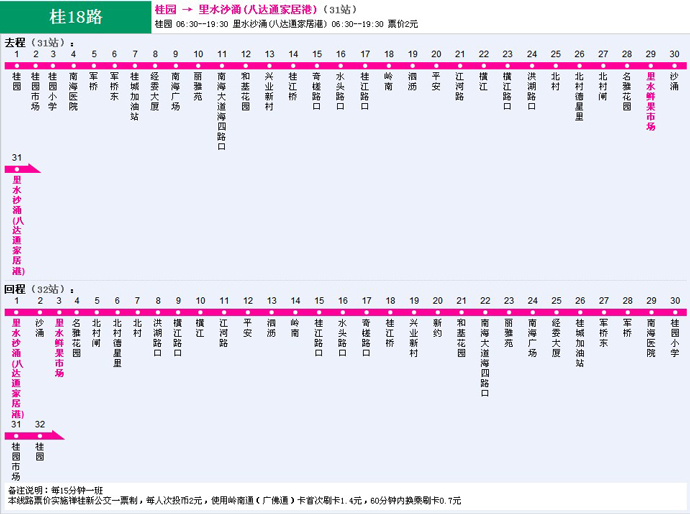Viewport: 690px width, 514px height.
Task: Select 北村德星里 under 去程 station 26
Action: 579,96
